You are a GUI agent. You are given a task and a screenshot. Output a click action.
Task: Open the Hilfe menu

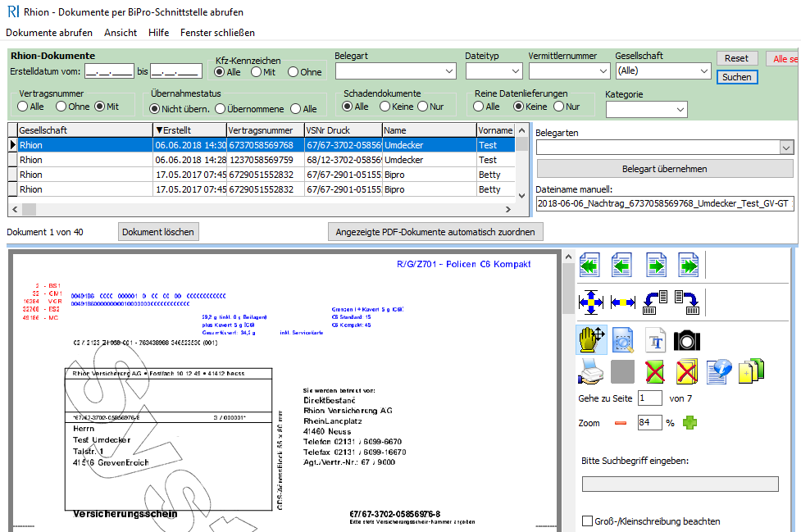pos(159,32)
